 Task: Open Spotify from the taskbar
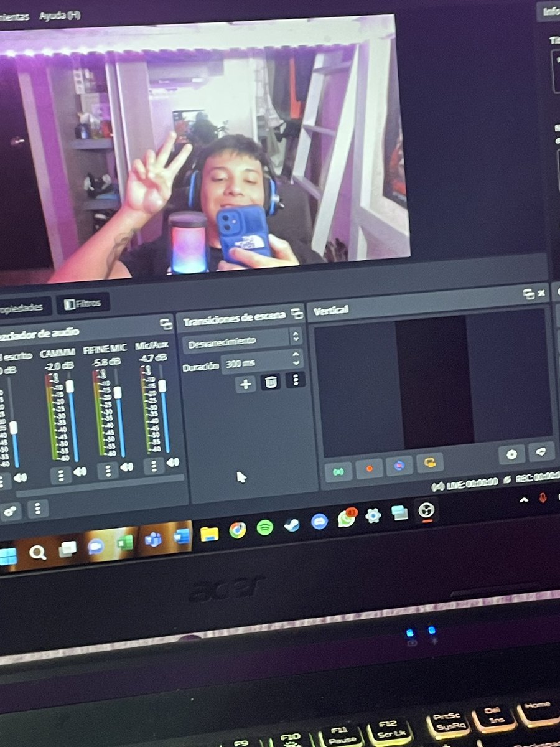[264, 527]
